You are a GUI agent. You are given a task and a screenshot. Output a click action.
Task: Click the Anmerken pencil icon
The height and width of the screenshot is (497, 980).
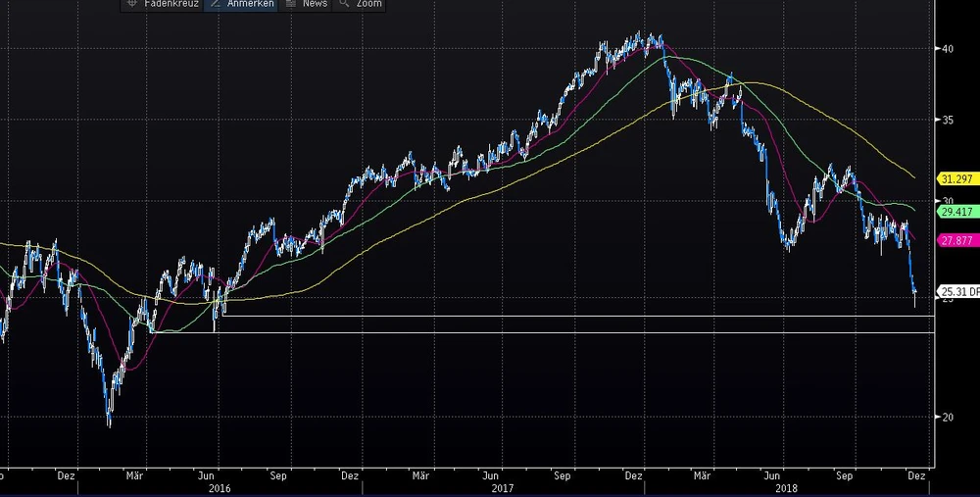pos(217,4)
